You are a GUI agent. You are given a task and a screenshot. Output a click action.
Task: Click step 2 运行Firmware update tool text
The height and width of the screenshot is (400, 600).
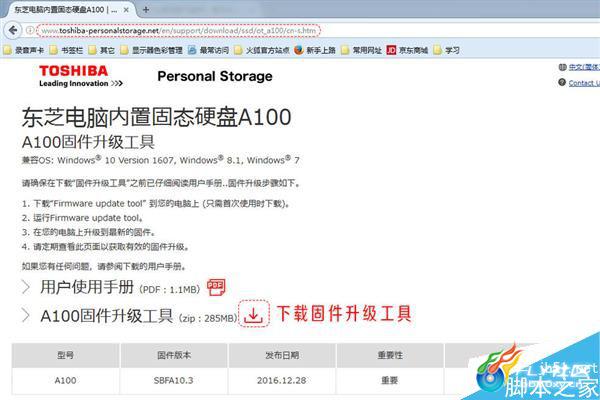(83, 218)
